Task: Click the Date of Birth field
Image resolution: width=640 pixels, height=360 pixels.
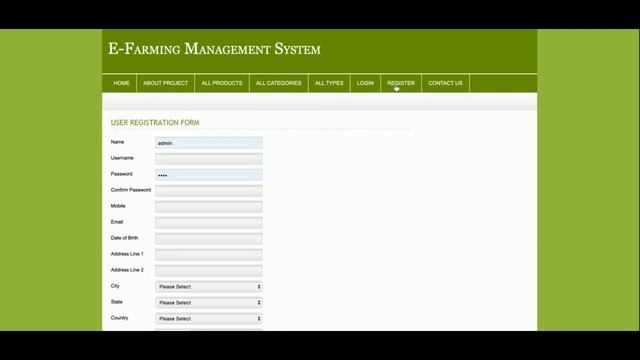Action: pyautogui.click(x=209, y=238)
